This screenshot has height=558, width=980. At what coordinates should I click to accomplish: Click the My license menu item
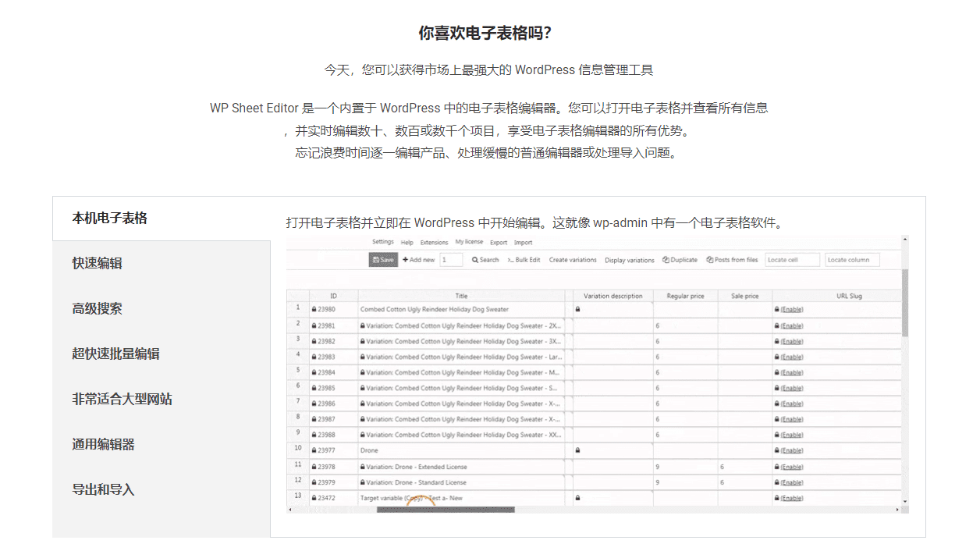coord(470,242)
